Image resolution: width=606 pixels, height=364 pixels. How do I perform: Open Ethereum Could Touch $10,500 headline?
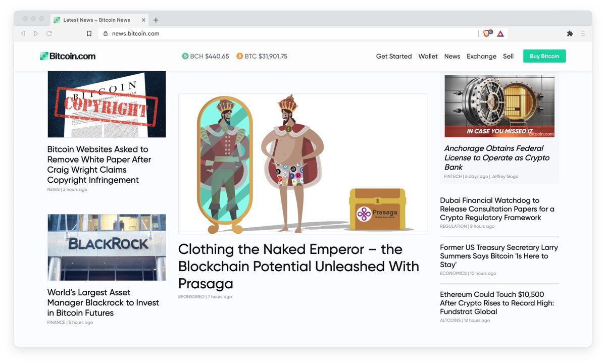click(497, 303)
